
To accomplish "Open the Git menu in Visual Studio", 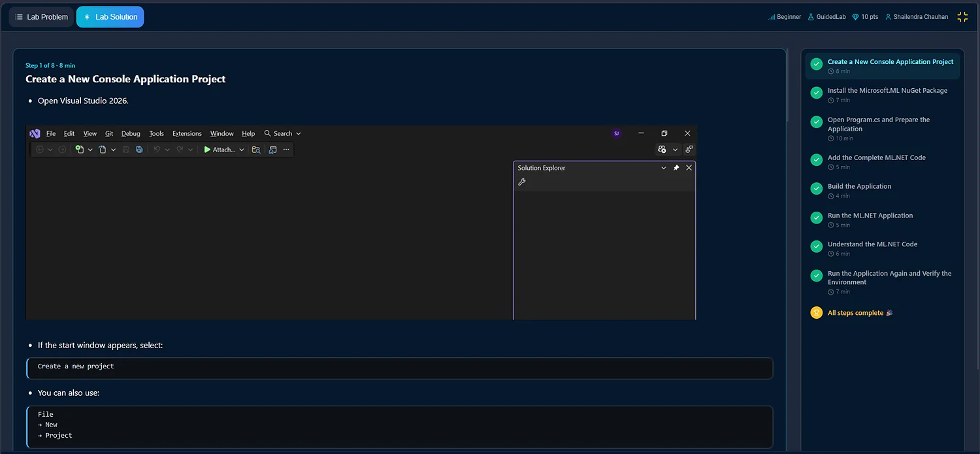I will click(109, 133).
